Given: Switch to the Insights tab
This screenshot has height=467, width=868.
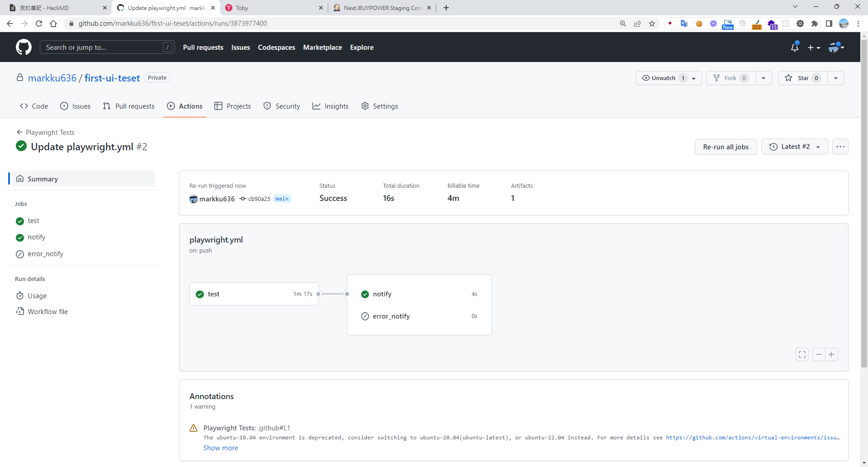Looking at the screenshot, I should [x=330, y=106].
